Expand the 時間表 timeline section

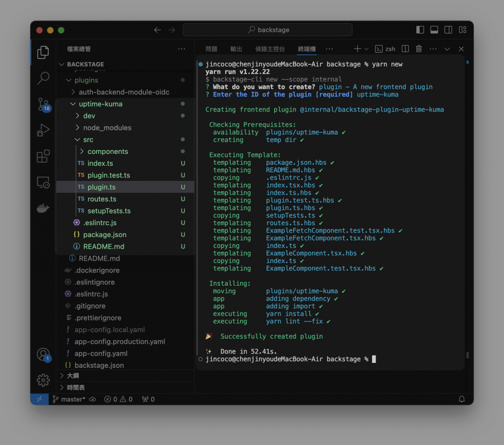point(126,387)
